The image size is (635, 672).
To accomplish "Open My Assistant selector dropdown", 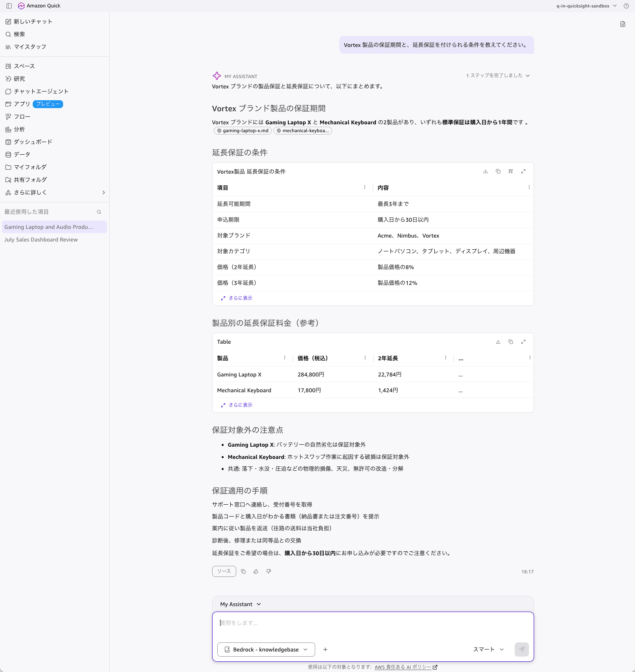I will coord(241,605).
